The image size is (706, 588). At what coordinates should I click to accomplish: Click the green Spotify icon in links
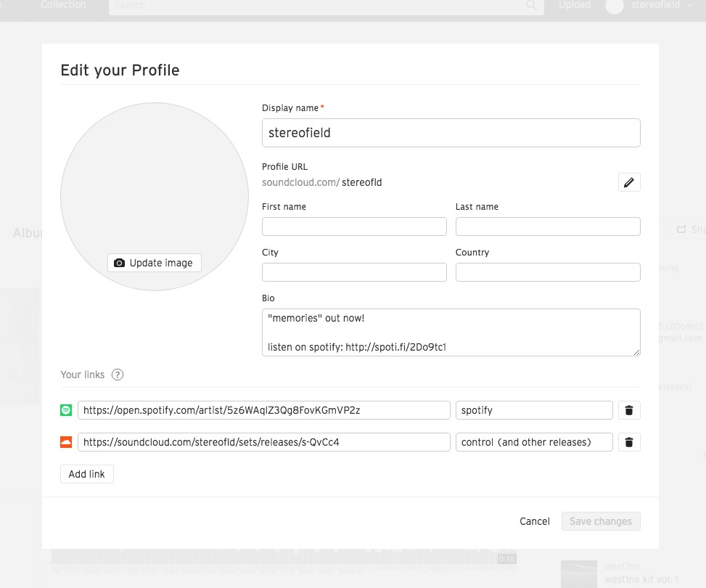click(x=66, y=410)
